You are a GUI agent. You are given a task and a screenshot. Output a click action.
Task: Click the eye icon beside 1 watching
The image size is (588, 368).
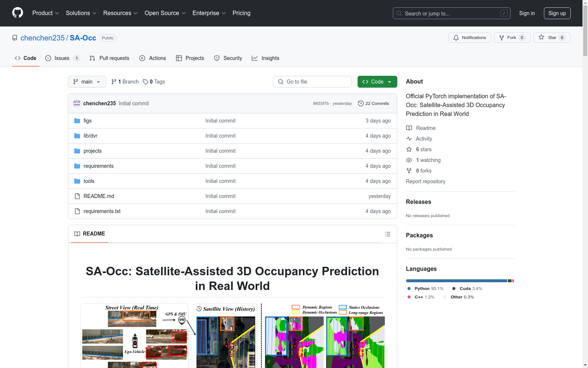409,160
